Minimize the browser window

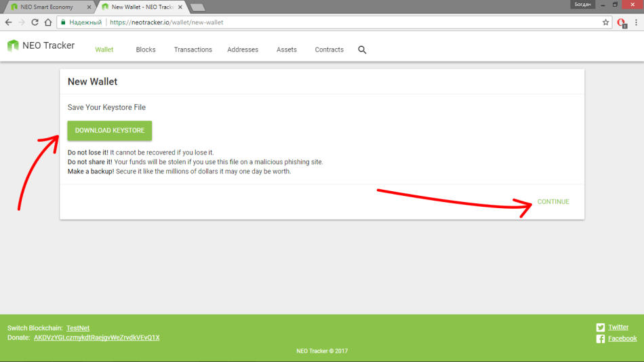tap(603, 5)
